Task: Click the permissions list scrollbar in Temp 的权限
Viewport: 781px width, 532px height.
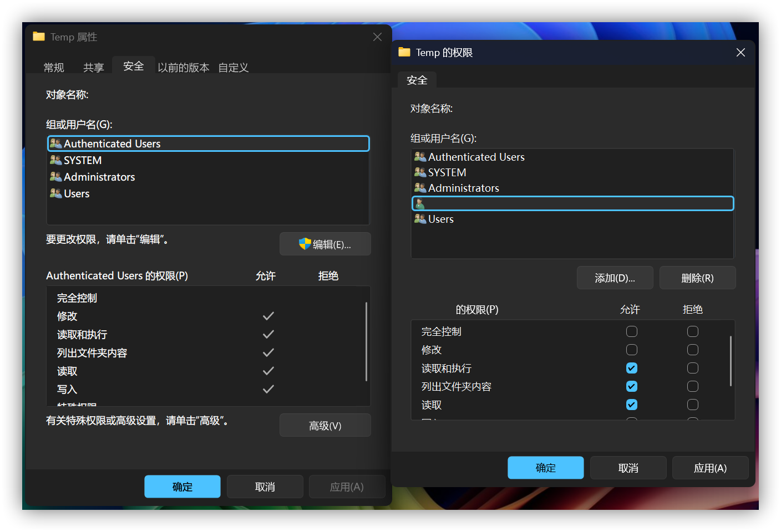Action: tap(731, 361)
